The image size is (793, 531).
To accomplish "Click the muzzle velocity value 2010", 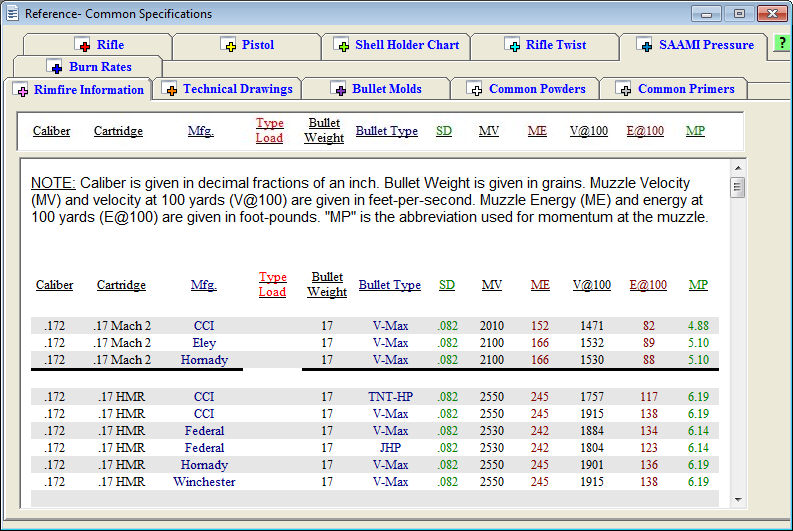I will click(492, 326).
